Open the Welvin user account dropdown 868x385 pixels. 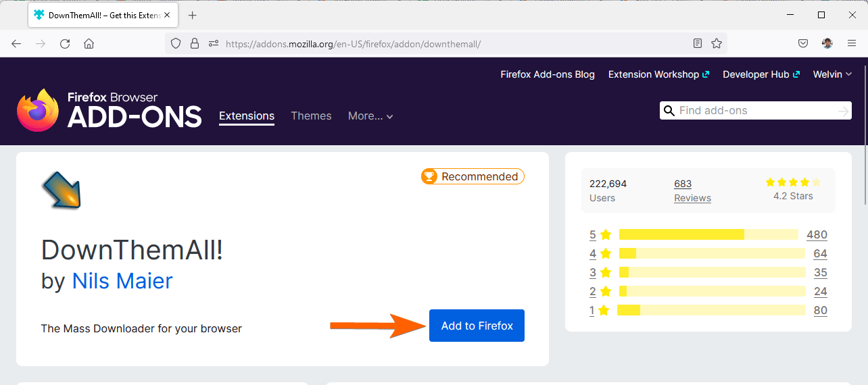[832, 74]
